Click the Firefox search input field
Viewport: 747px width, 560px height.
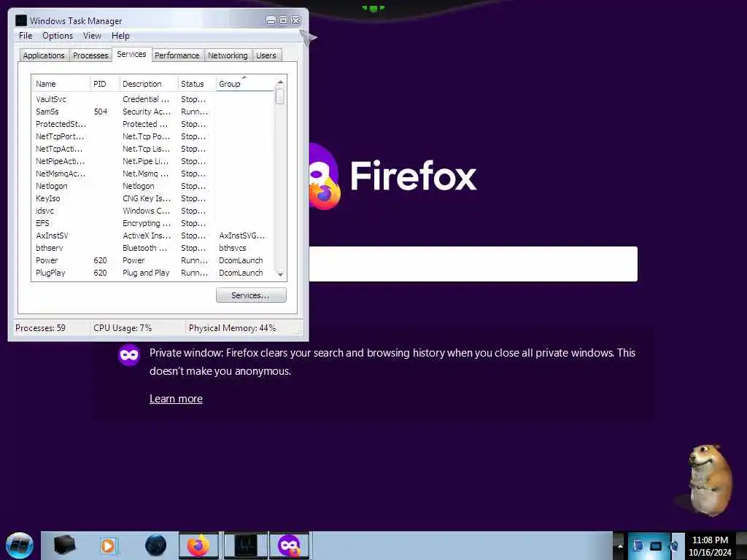[x=473, y=264]
